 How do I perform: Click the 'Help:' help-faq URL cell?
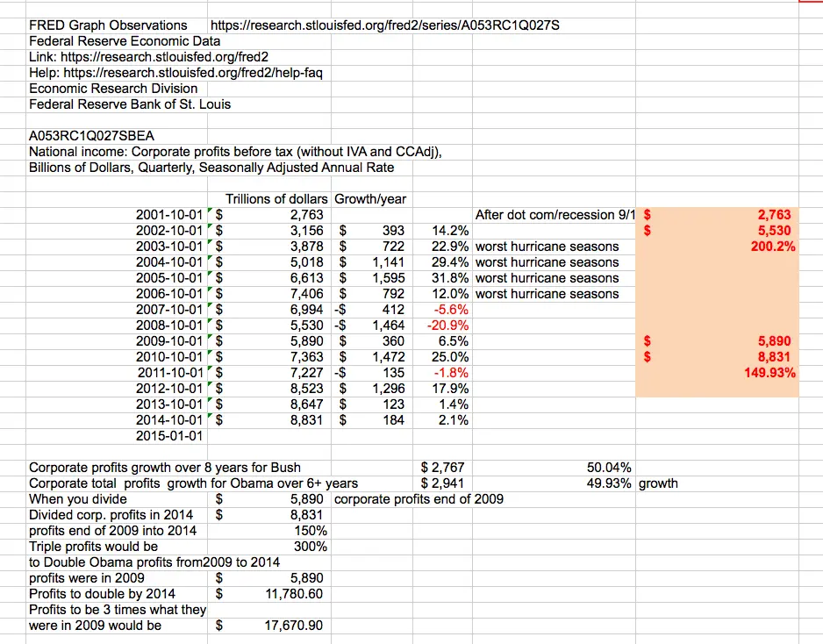[175, 73]
